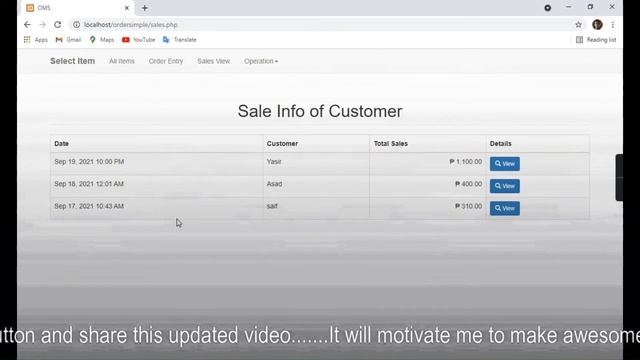Open Chrome's three-dot menu
The width and height of the screenshot is (640, 360).
click(613, 24)
